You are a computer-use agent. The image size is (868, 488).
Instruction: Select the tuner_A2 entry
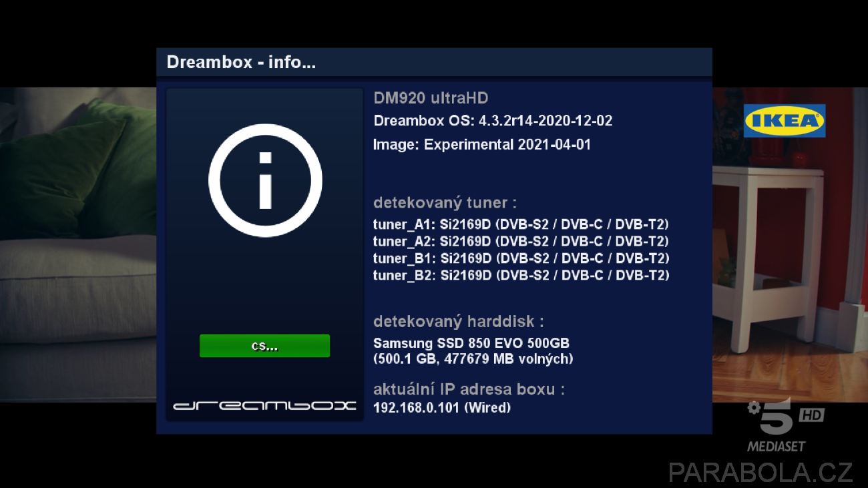point(521,241)
